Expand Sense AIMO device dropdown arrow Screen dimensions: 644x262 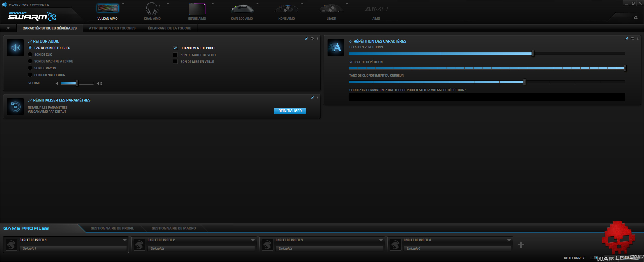[213, 4]
